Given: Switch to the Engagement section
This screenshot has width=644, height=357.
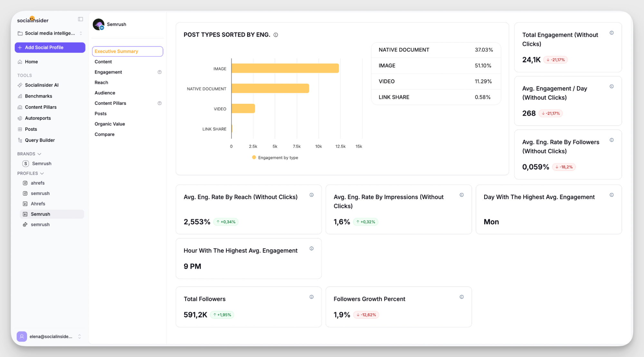Looking at the screenshot, I should 108,72.
